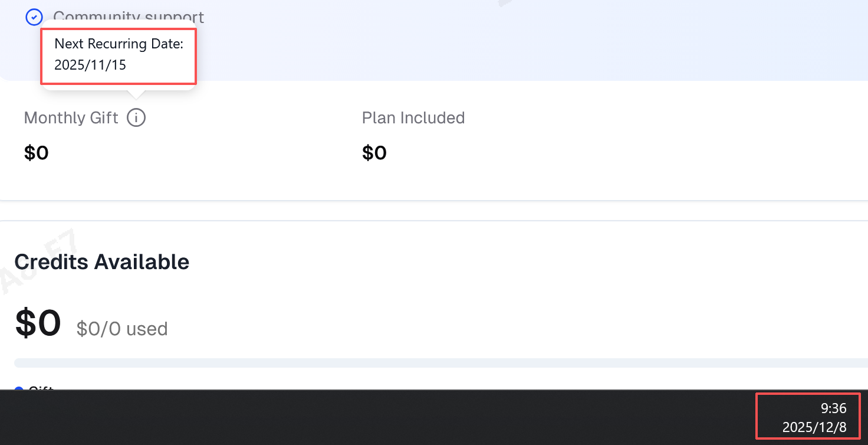868x445 pixels.
Task: Click the Credits Available heading
Action: click(102, 261)
